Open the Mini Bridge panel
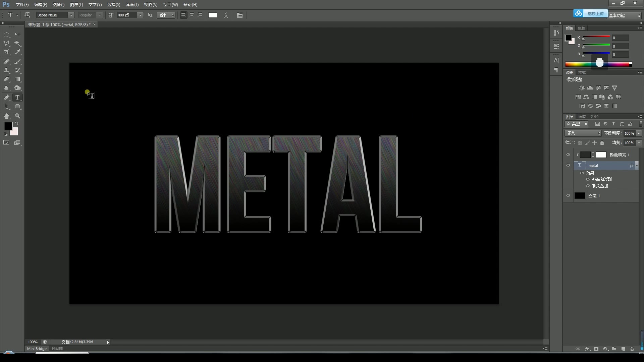The height and width of the screenshot is (362, 644). tap(37, 349)
